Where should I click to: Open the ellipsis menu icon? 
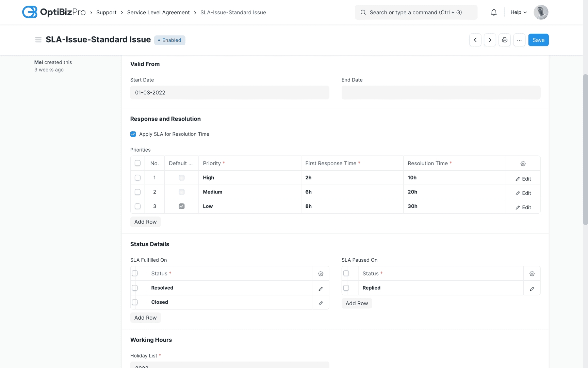519,40
